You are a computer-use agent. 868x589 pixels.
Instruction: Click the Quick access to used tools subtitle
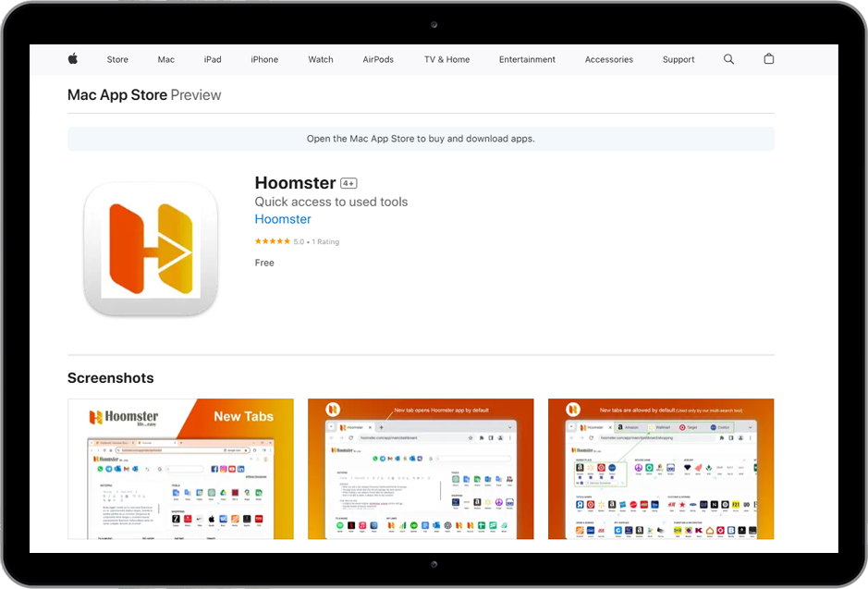pos(331,202)
